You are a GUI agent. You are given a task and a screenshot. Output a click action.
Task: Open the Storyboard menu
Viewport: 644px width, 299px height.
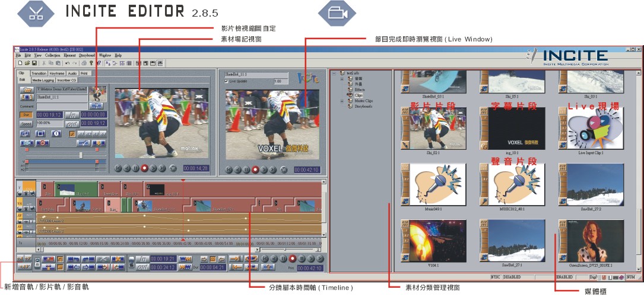point(87,55)
